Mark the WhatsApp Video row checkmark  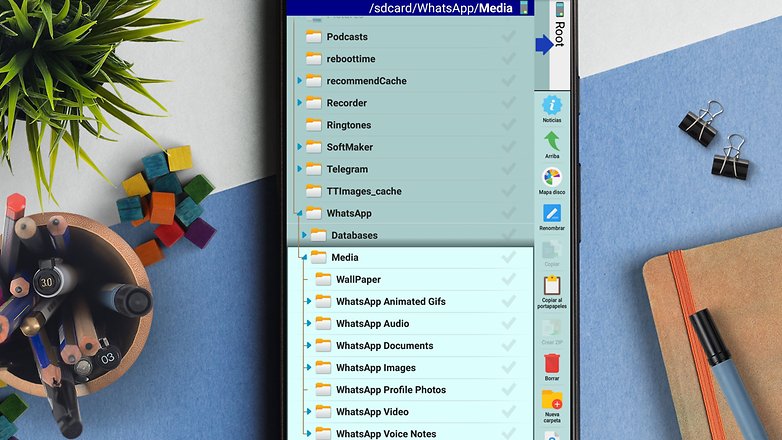[x=509, y=411]
